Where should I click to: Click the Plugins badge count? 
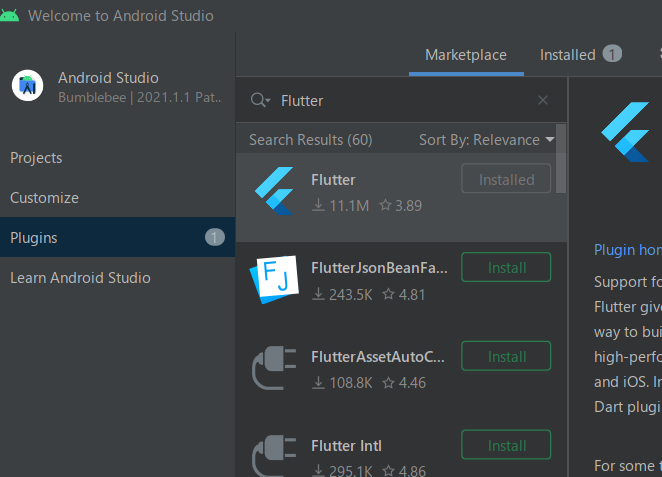click(214, 237)
